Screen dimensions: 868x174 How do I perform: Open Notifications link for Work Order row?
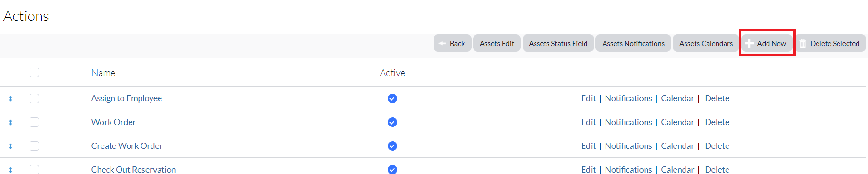pos(628,122)
